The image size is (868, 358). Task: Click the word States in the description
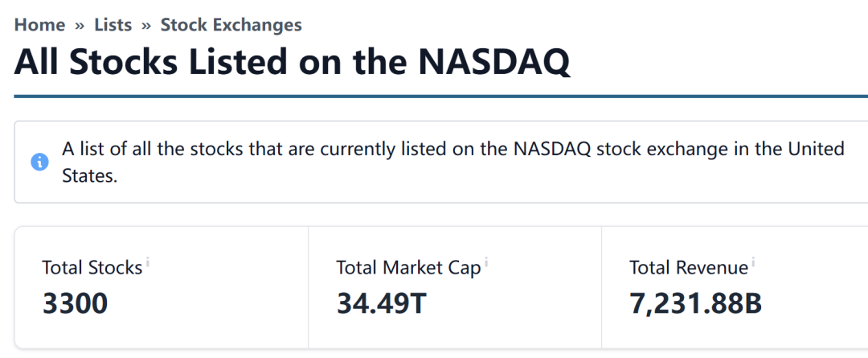click(89, 177)
